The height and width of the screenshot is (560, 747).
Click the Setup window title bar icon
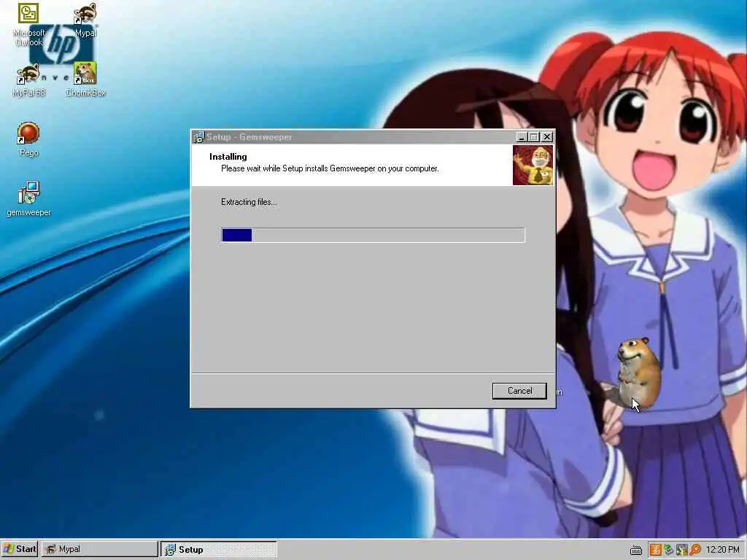pos(198,137)
